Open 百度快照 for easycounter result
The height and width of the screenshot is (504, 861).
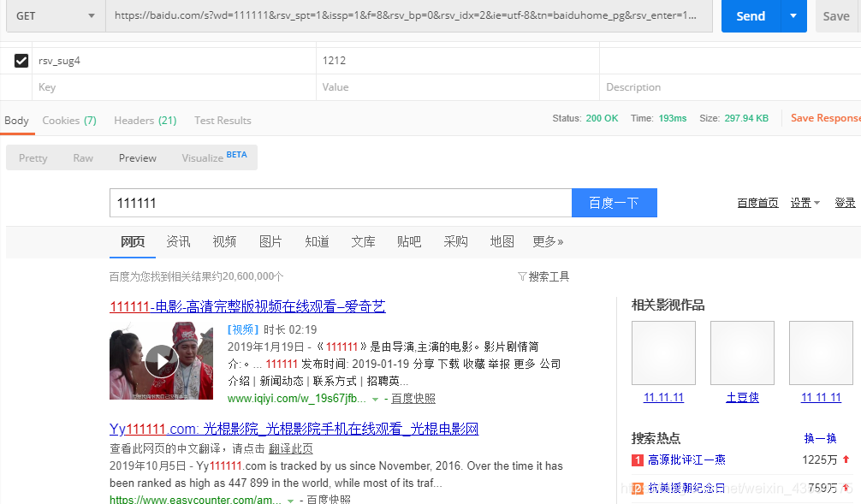(x=329, y=500)
